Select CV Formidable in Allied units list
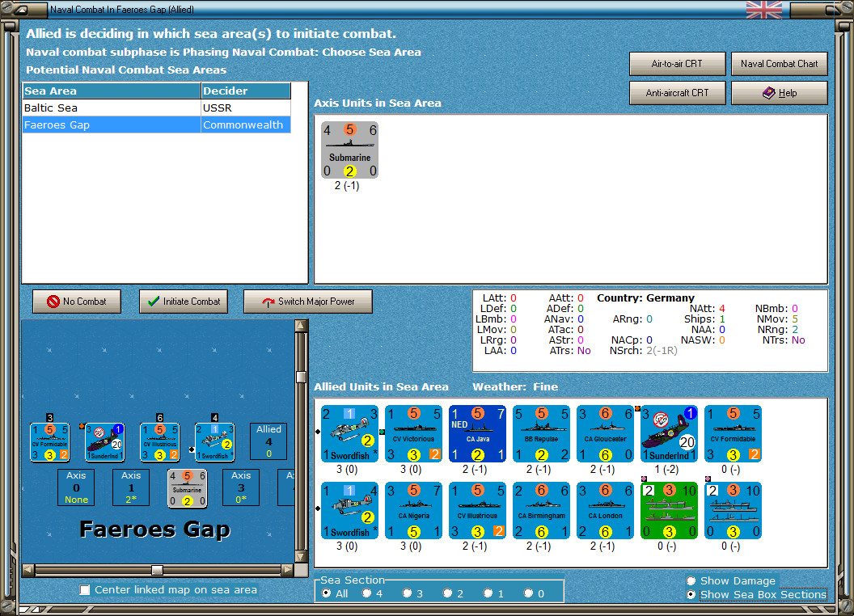The height and width of the screenshot is (616, 854). click(733, 433)
